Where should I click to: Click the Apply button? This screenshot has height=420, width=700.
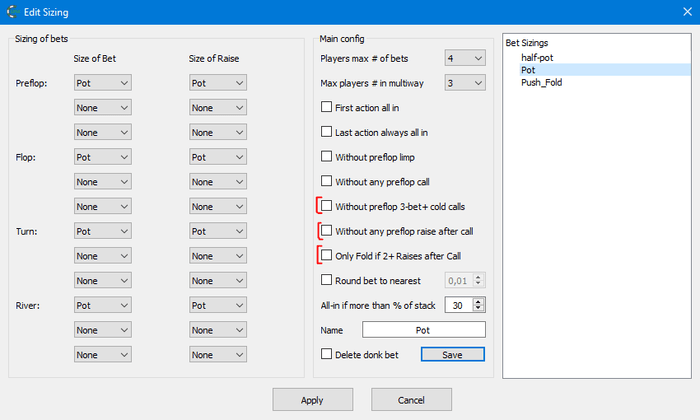click(x=312, y=400)
